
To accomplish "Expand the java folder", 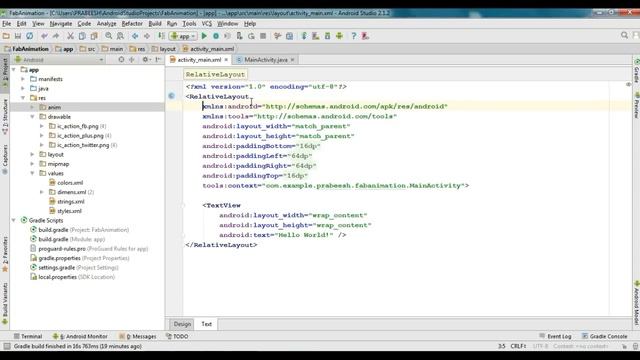I will [23, 89].
